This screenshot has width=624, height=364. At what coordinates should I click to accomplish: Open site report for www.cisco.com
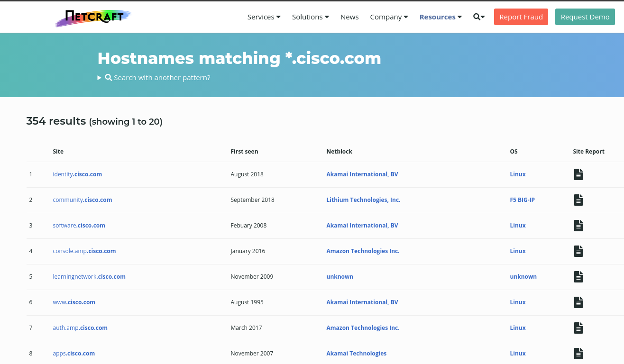[578, 302]
